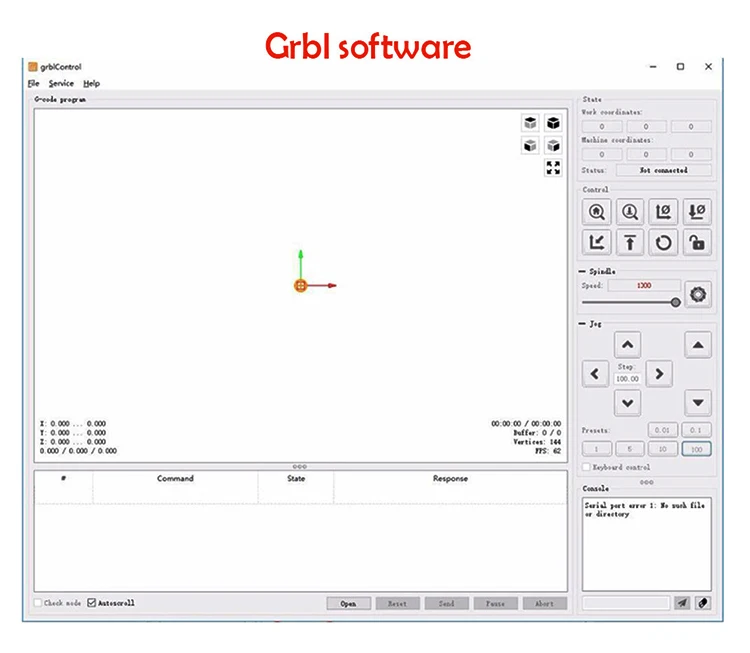Select the 0.1 jog step preset
Screen dimensions: 750x653
click(x=696, y=430)
